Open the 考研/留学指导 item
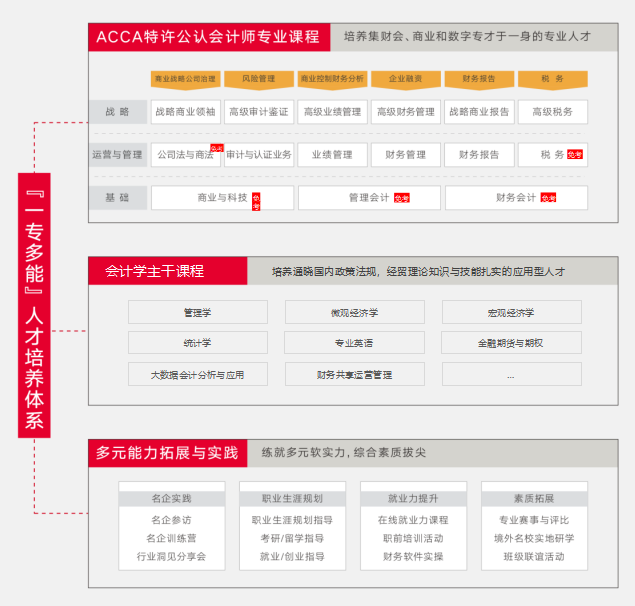 [x=292, y=538]
